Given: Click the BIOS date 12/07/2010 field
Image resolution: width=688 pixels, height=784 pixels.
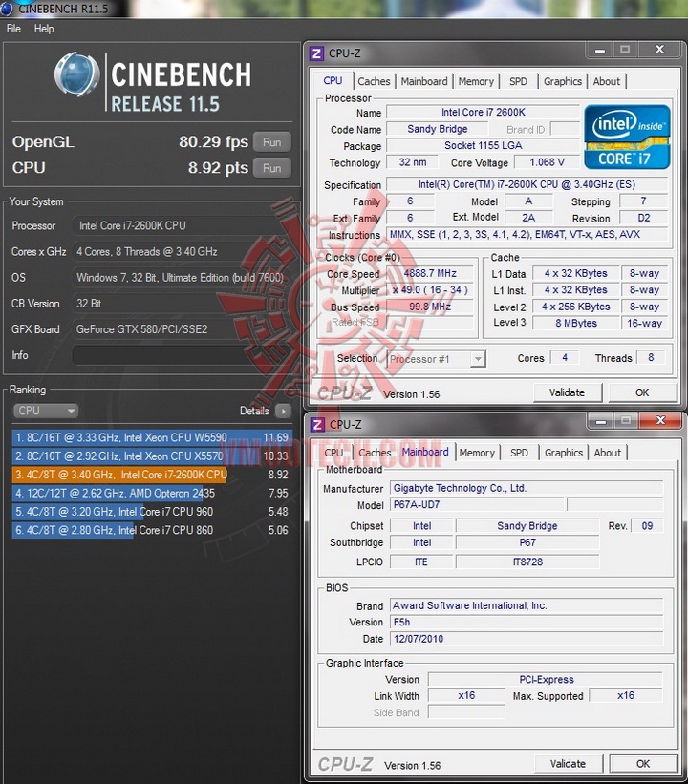Looking at the screenshot, I should point(527,639).
